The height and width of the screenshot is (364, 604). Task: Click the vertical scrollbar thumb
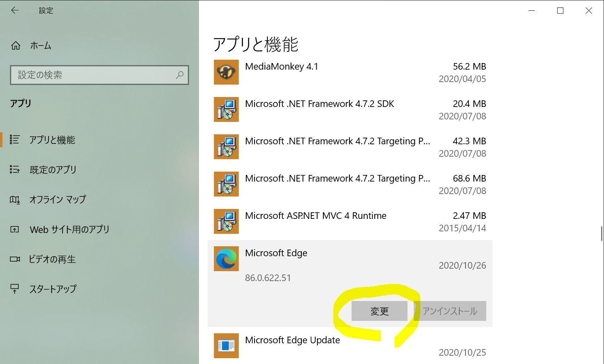tap(602, 233)
